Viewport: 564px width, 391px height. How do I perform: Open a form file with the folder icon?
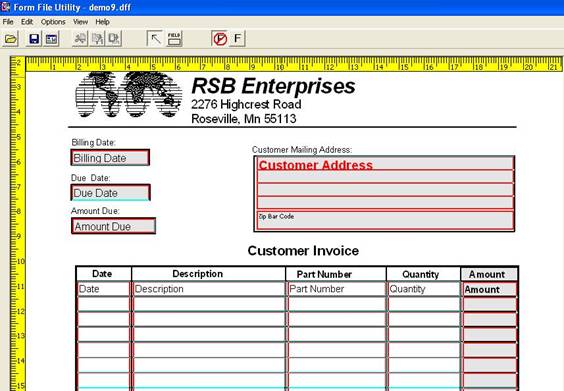pos(11,38)
